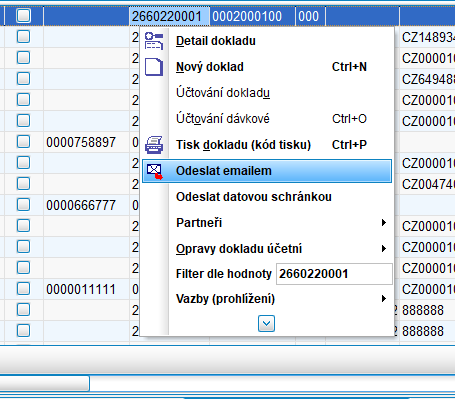The image size is (455, 399).
Task: Click the Filter dle hodnoty input field
Action: pos(334,274)
